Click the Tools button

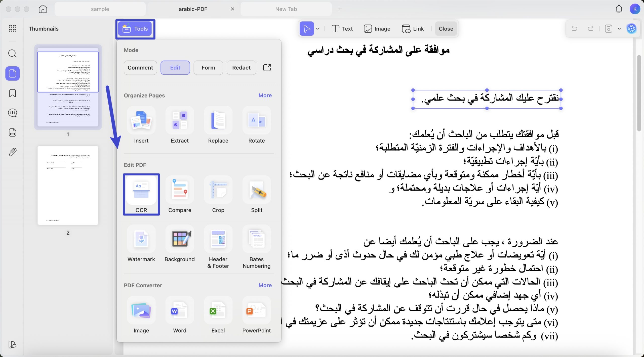click(135, 29)
